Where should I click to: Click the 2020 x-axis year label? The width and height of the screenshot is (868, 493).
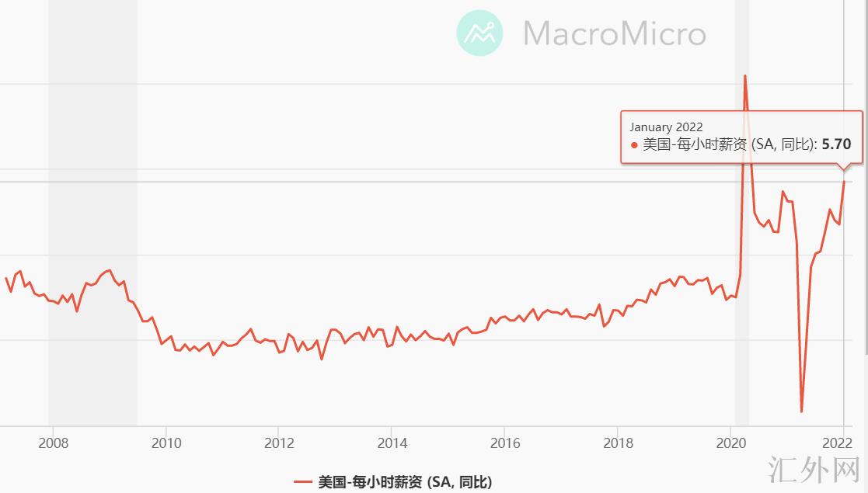pyautogui.click(x=731, y=444)
